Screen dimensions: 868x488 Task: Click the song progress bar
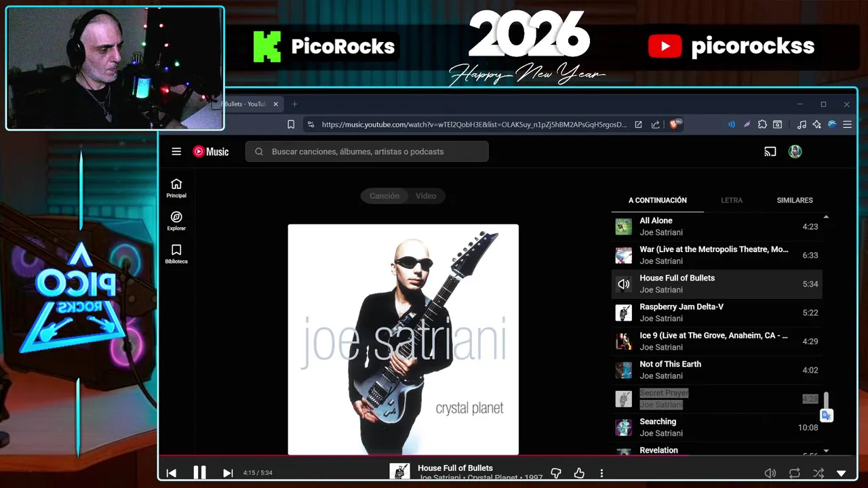pyautogui.click(x=509, y=455)
